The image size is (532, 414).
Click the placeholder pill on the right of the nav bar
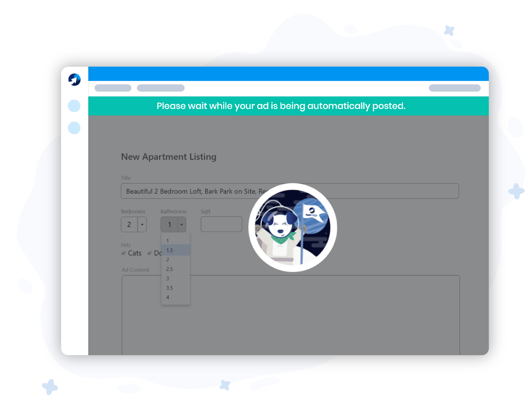[455, 88]
